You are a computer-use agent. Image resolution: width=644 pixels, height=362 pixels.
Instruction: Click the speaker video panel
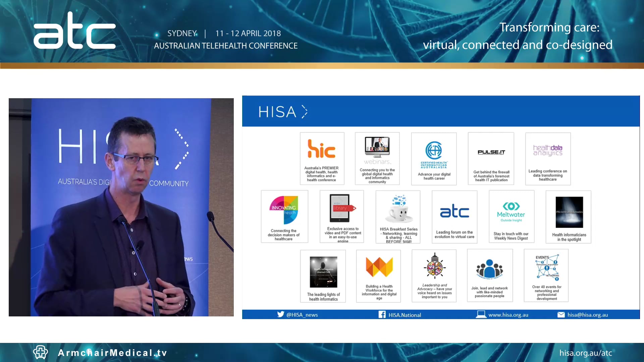pos(121,207)
